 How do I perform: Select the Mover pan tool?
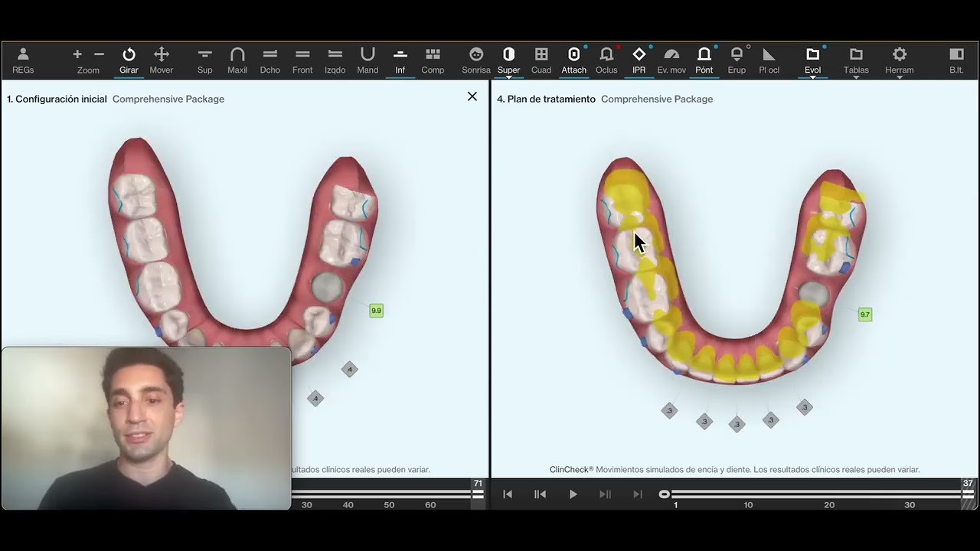(162, 60)
